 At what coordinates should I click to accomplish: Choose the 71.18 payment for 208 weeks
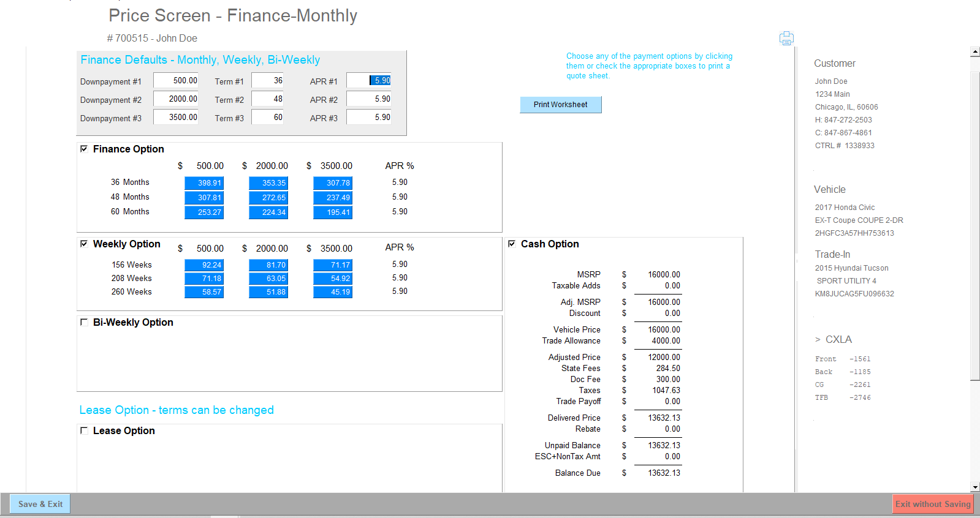pyautogui.click(x=204, y=279)
